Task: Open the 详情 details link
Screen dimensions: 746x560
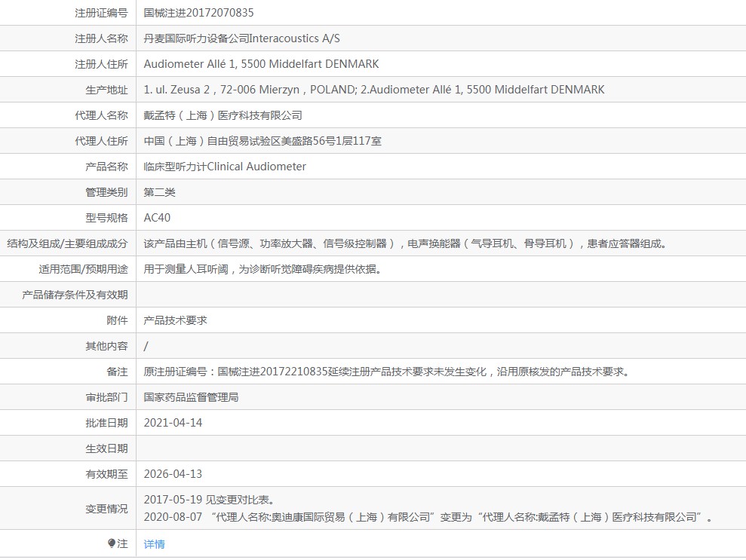Action: (x=154, y=544)
